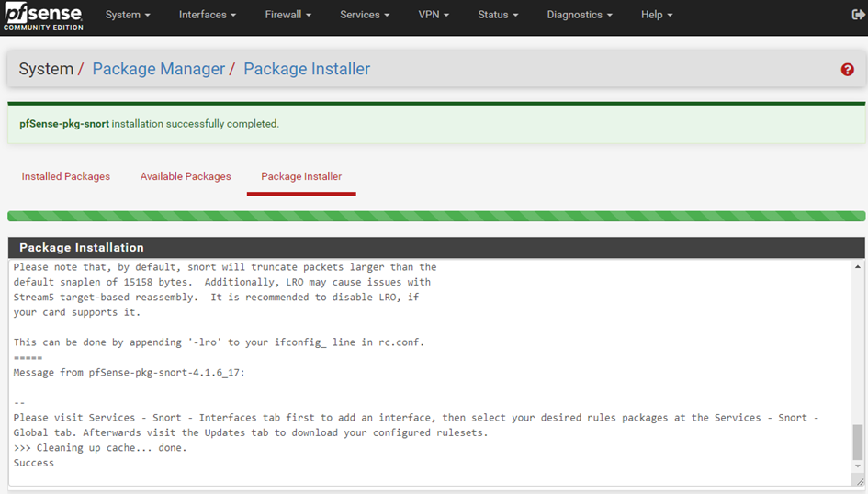Click the log scrollbar up arrow
This screenshot has width=868, height=494.
coord(858,267)
